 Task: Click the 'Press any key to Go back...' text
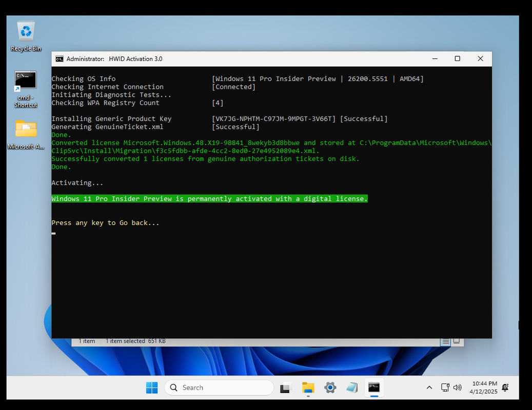(x=105, y=223)
